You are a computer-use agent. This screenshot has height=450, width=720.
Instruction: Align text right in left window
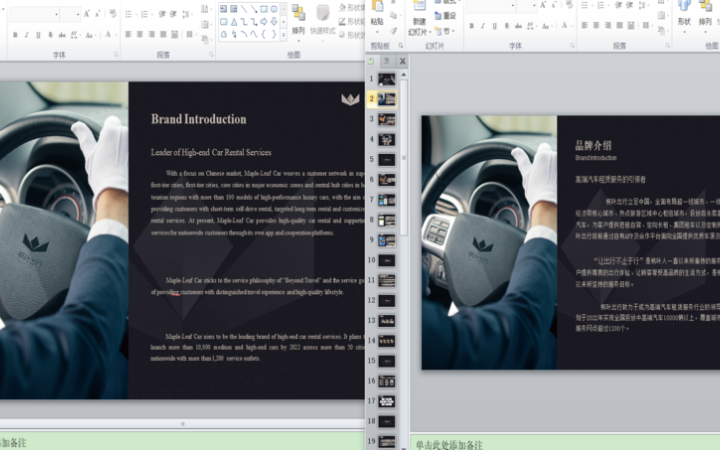(x=152, y=34)
